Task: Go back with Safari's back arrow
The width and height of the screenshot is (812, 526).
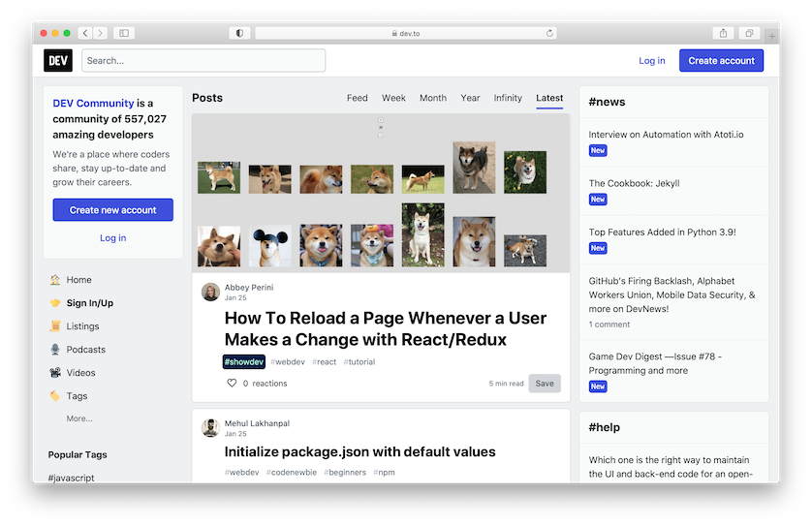Action: [85, 33]
